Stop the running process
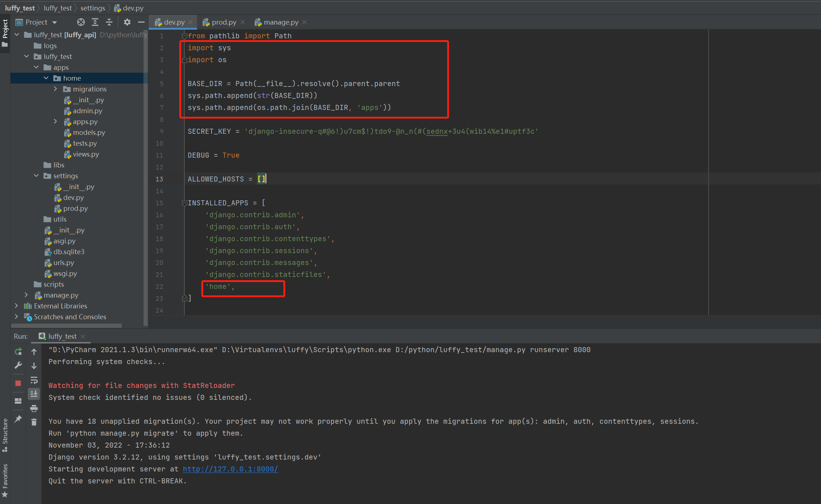The width and height of the screenshot is (821, 504). point(18,383)
